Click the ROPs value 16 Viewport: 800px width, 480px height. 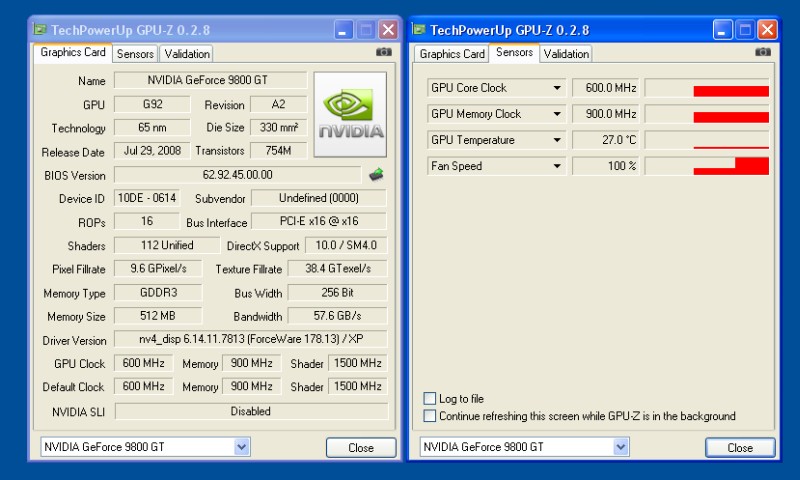[147, 221]
